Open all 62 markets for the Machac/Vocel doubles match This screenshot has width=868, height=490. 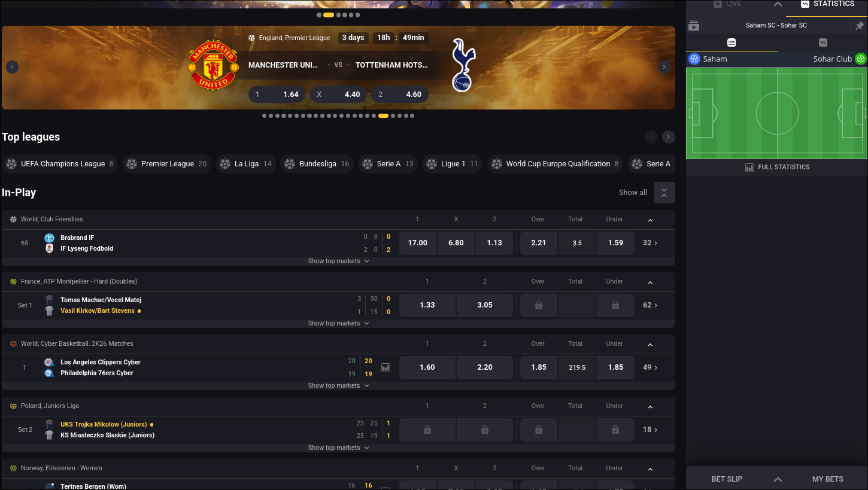[x=650, y=305]
